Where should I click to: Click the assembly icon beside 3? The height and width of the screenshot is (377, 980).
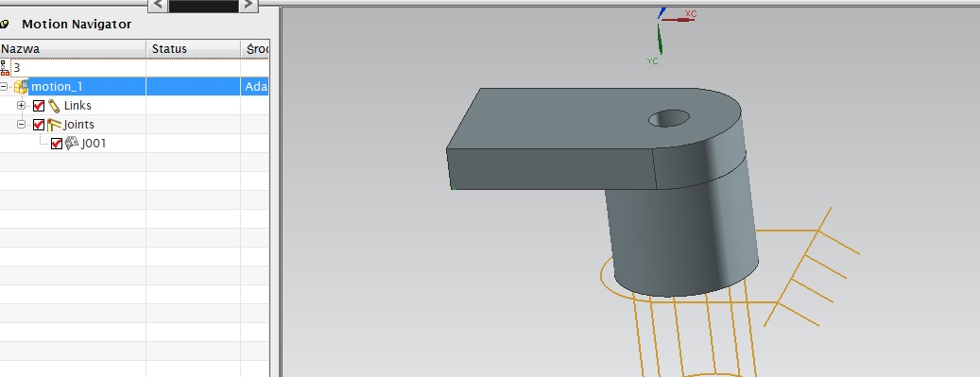[x=5, y=67]
